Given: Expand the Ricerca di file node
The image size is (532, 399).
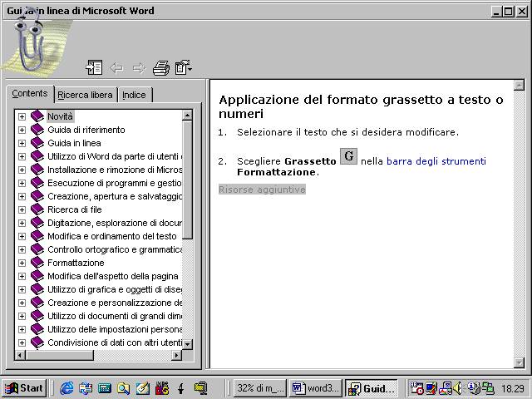Looking at the screenshot, I should (x=22, y=209).
